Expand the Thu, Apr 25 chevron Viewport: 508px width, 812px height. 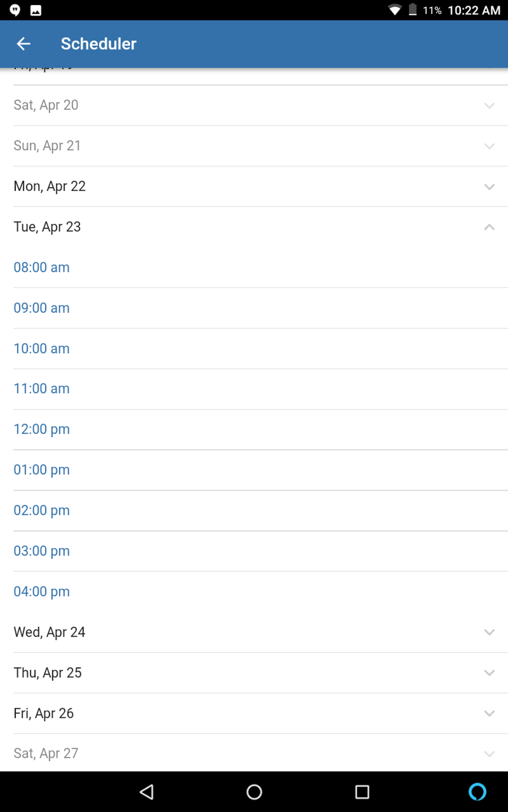click(489, 673)
